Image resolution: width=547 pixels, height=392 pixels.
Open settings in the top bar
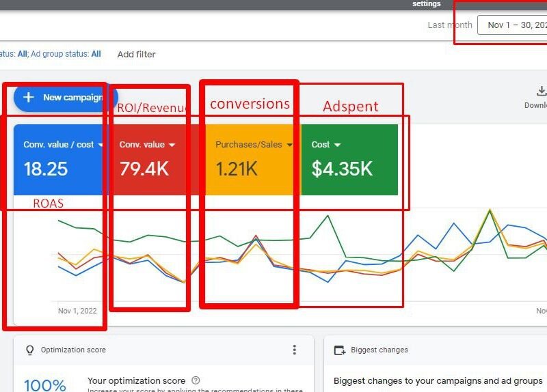coord(426,4)
